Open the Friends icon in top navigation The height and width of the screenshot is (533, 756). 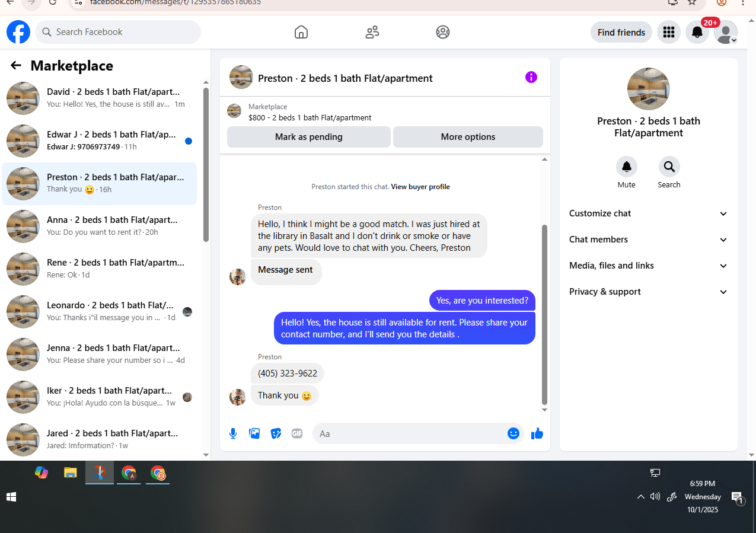(372, 32)
